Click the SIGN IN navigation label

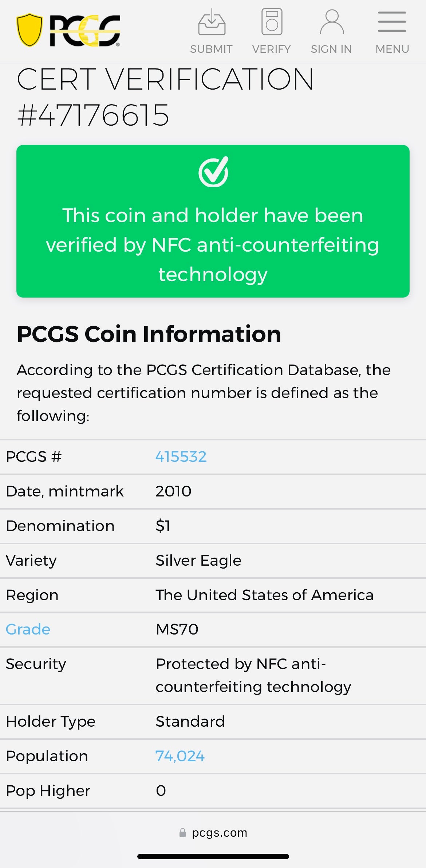[x=331, y=48]
